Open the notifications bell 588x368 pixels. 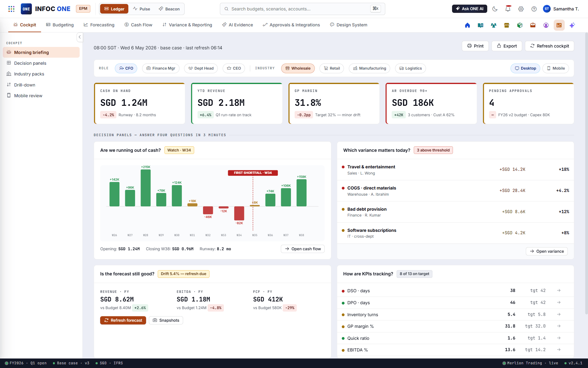click(508, 9)
